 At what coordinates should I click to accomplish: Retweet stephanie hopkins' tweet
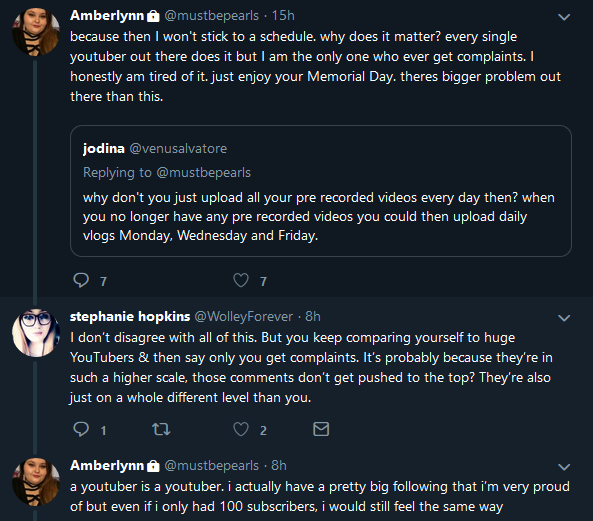coord(161,430)
